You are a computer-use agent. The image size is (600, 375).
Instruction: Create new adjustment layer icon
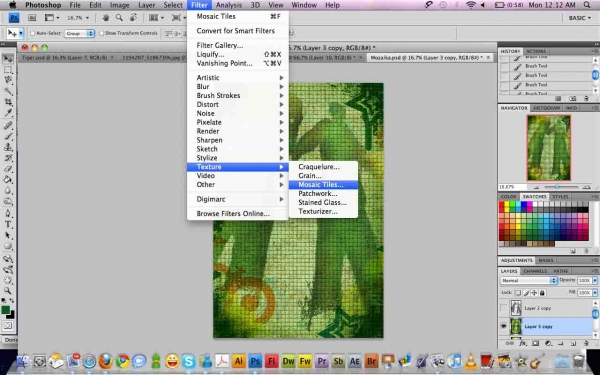tap(548, 343)
